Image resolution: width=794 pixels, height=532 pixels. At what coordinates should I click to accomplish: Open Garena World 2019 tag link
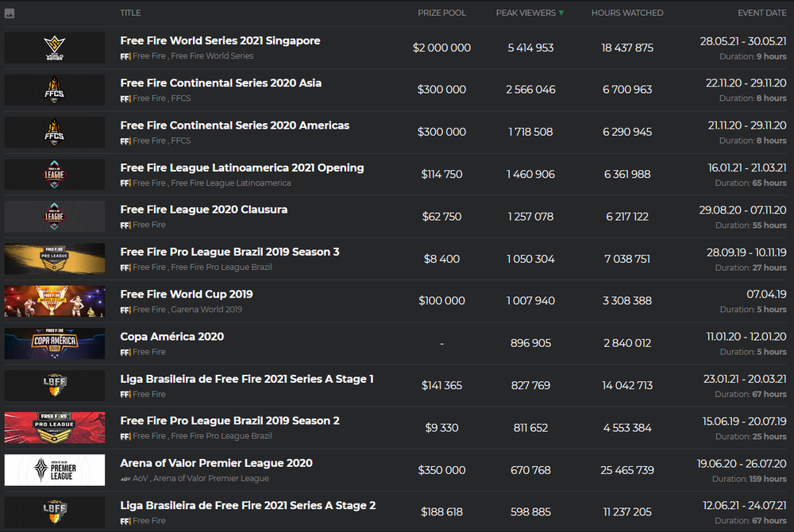[x=206, y=310]
